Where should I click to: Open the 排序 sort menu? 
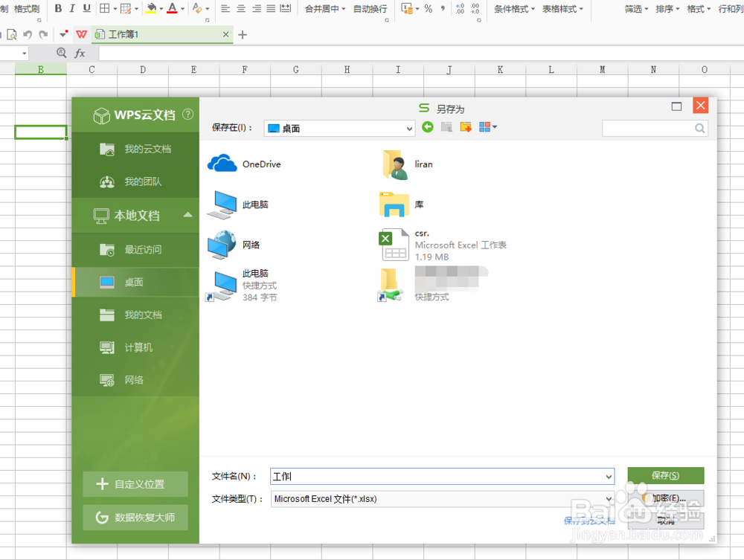coord(667,8)
